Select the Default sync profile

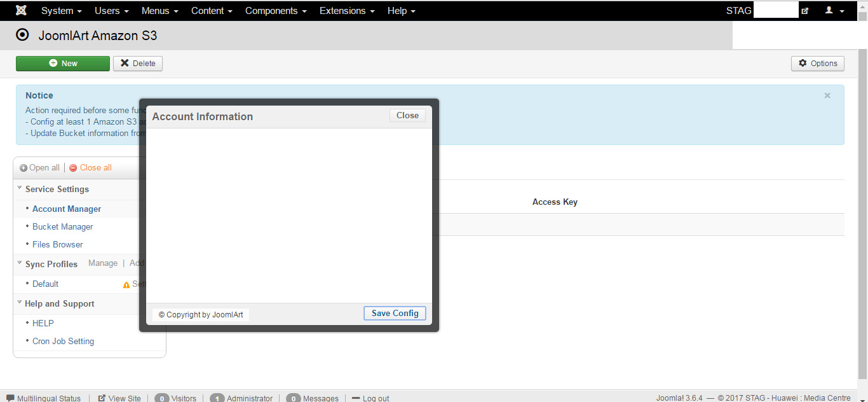coord(45,284)
